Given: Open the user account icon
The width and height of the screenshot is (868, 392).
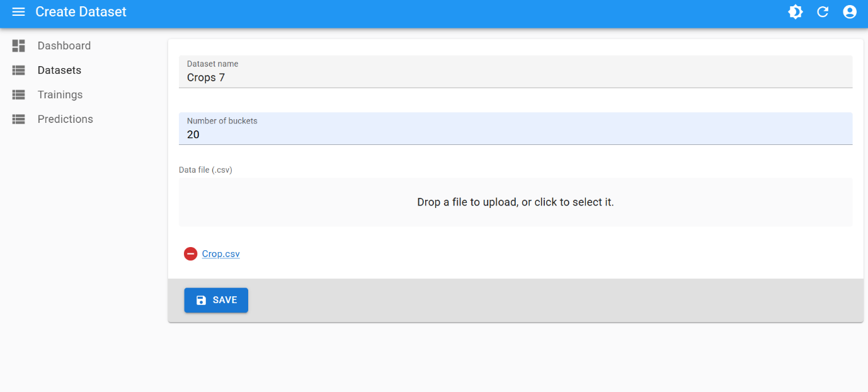Looking at the screenshot, I should (850, 11).
